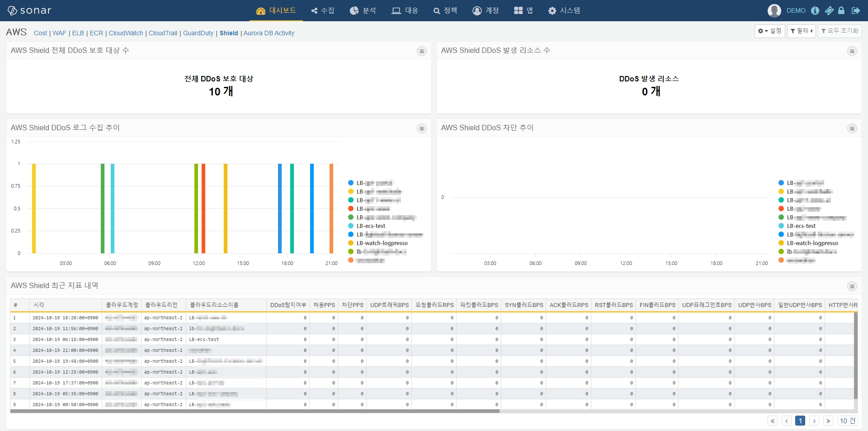Go to first page of table

(773, 421)
